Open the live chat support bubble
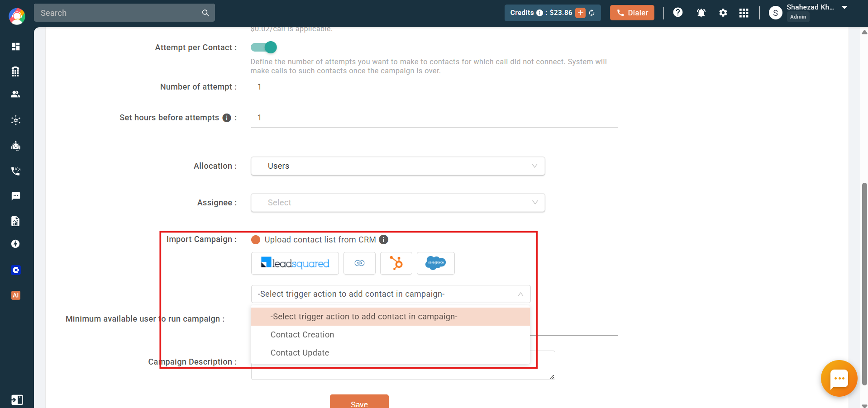 [839, 379]
